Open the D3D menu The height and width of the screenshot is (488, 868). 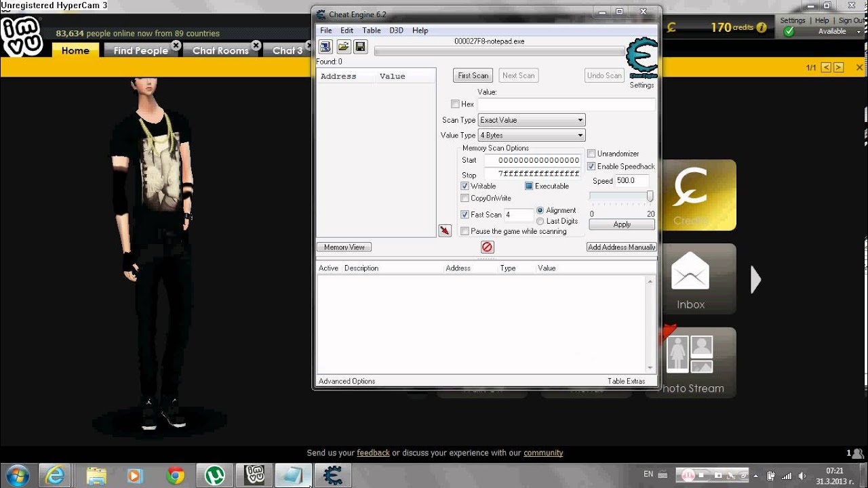tap(396, 30)
